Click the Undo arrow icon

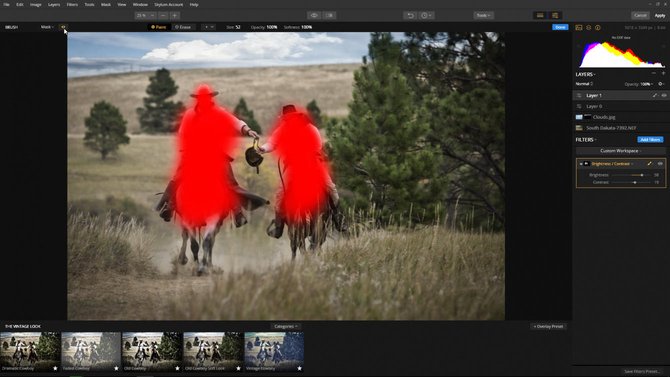[410, 15]
